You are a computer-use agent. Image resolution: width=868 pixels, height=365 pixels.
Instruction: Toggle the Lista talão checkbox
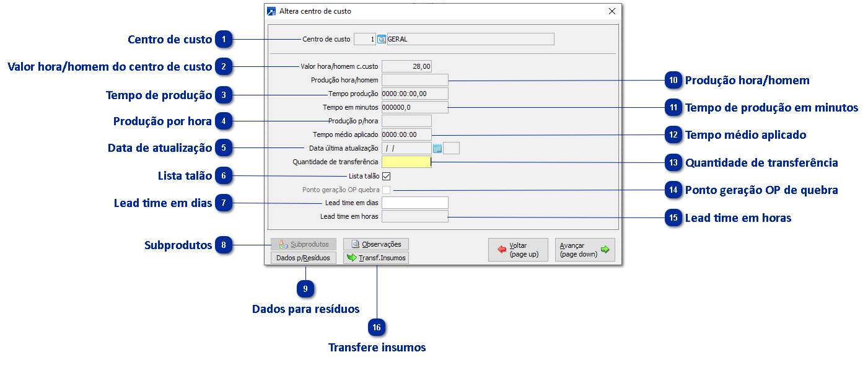pyautogui.click(x=386, y=176)
